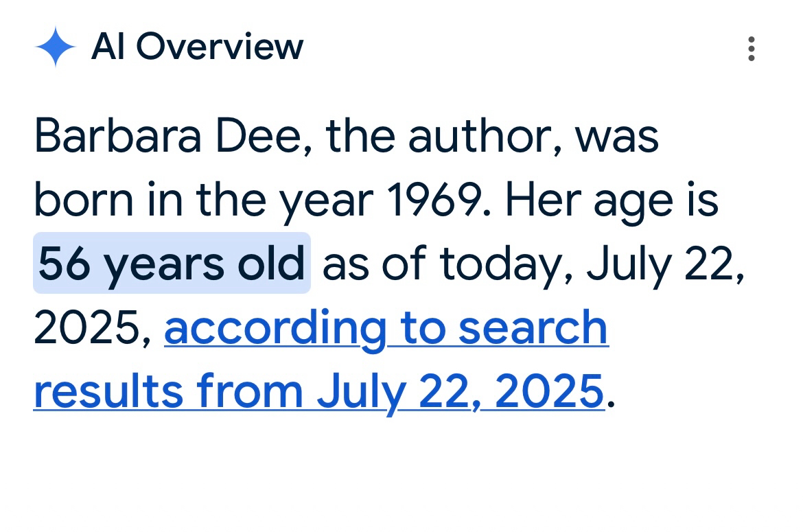
Task: Click the word "Overview" in the header
Action: click(x=219, y=47)
